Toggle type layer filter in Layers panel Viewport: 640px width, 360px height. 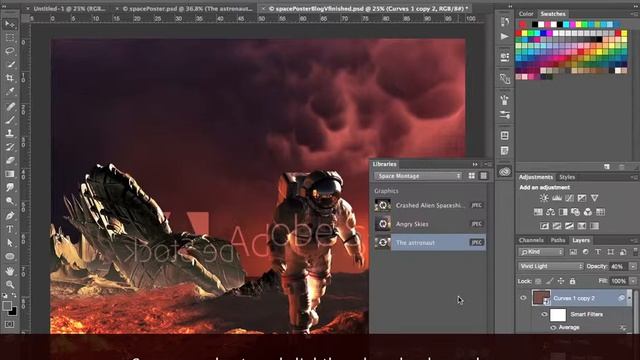pos(598,252)
